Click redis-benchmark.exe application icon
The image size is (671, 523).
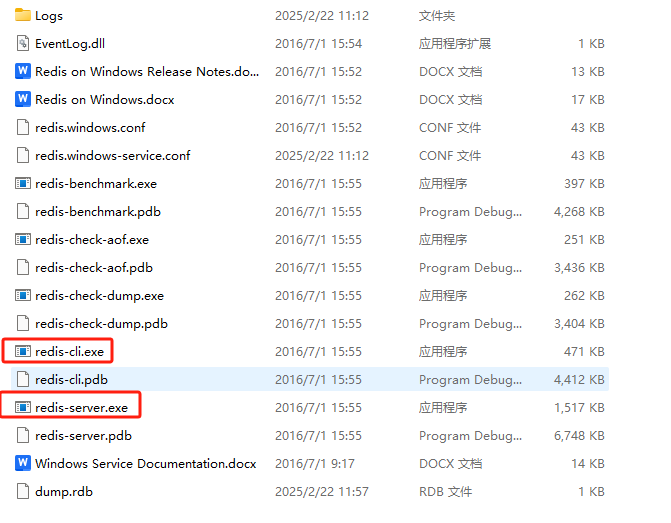(23, 183)
